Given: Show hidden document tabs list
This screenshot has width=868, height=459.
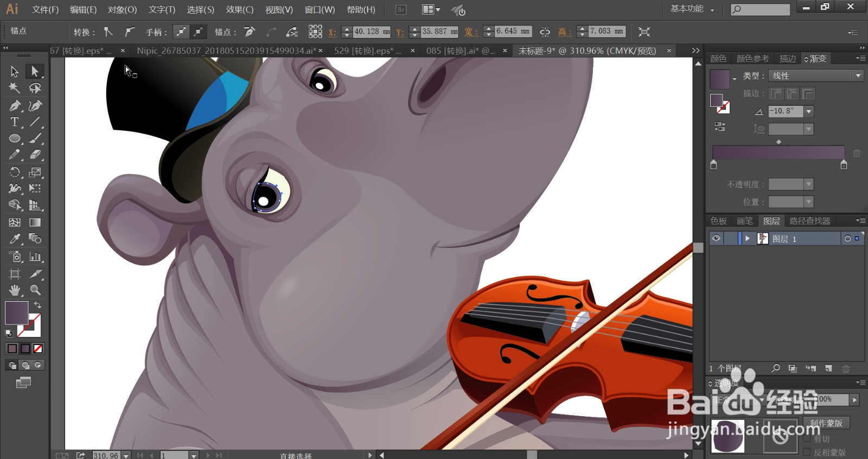Looking at the screenshot, I should [x=695, y=50].
